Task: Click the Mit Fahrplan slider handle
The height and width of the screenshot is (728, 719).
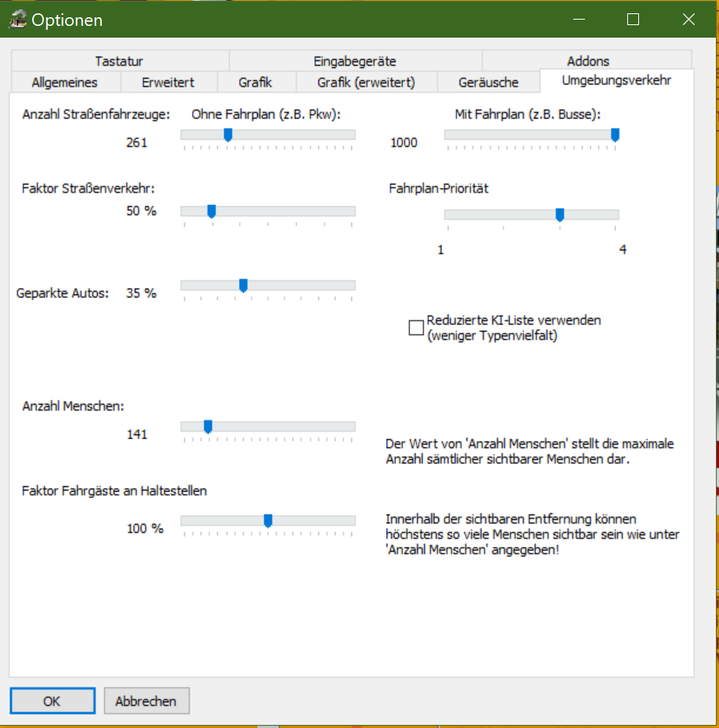Action: coord(615,136)
